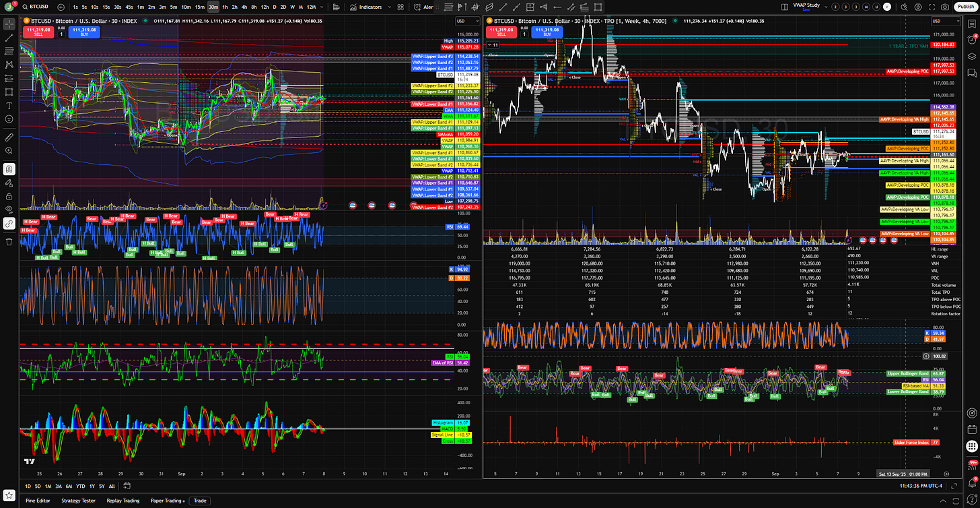Select the crosshair cursor tool
Image resolution: width=980 pixels, height=508 pixels.
click(x=9, y=24)
